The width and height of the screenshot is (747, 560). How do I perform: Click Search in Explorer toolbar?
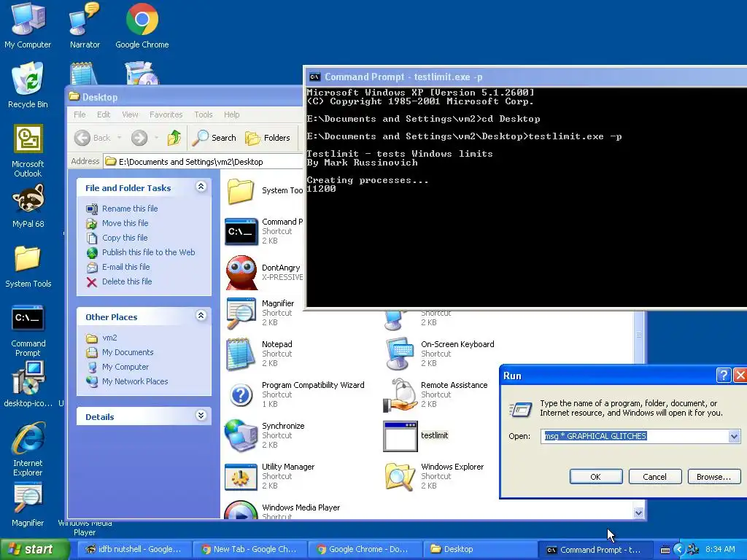214,138
